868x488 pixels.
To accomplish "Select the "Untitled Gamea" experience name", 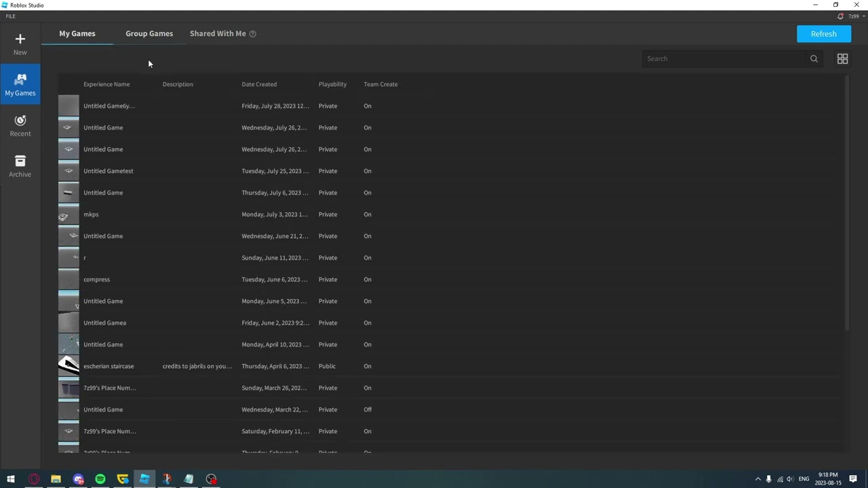I will (104, 323).
